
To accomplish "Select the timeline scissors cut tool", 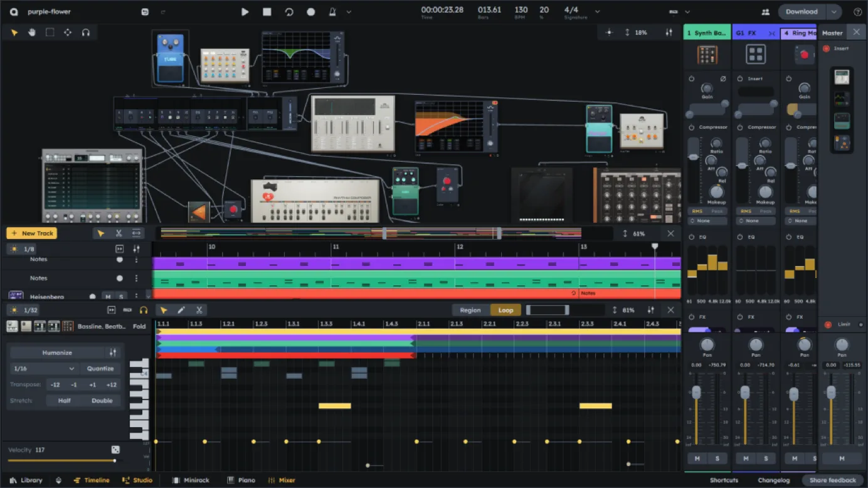I will (x=119, y=233).
